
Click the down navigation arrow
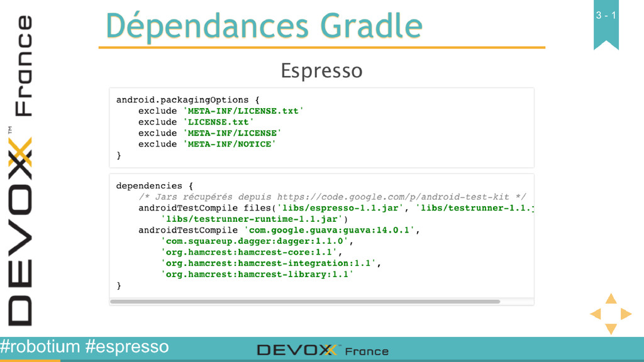[611, 329]
